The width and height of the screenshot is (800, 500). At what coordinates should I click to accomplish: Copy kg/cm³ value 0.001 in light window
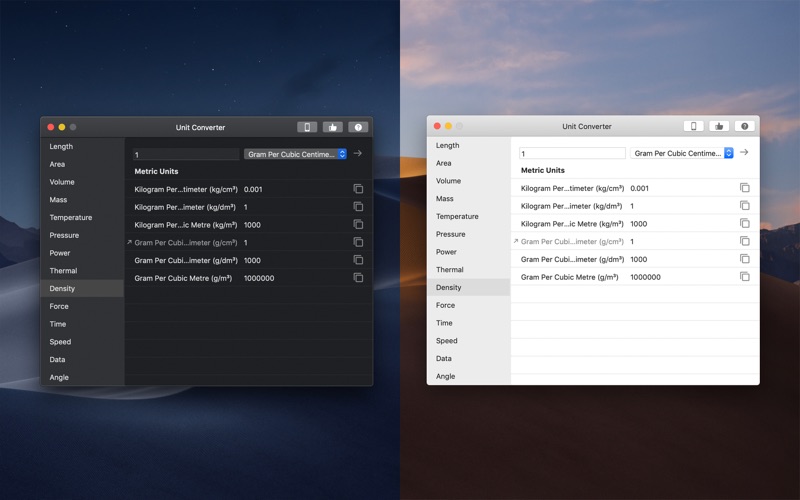point(744,188)
